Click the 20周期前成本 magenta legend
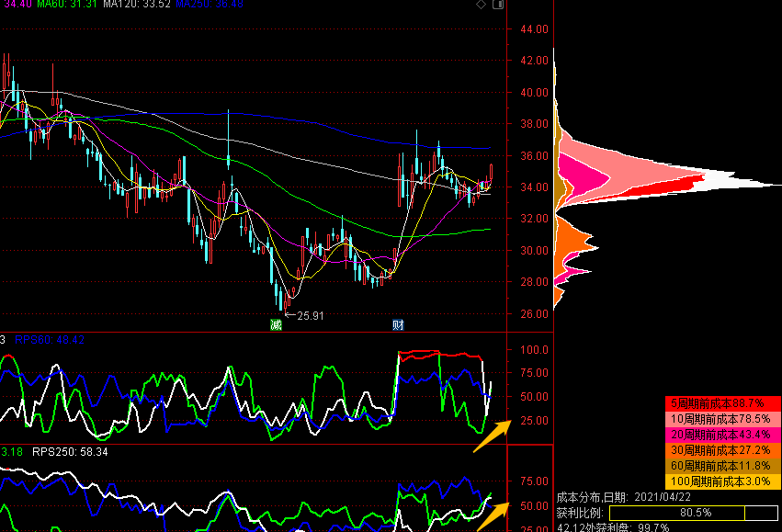782x532 pixels. click(x=722, y=435)
